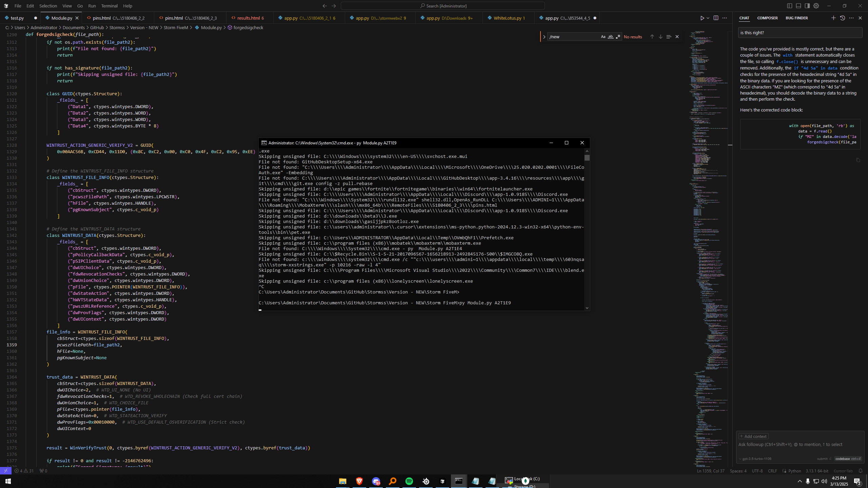This screenshot has width=868, height=488.
Task: Toggle Find in Selection option
Action: tap(669, 37)
